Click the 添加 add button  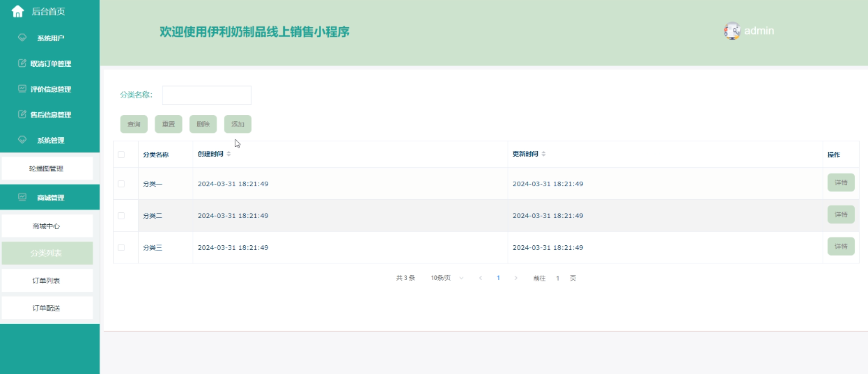238,124
